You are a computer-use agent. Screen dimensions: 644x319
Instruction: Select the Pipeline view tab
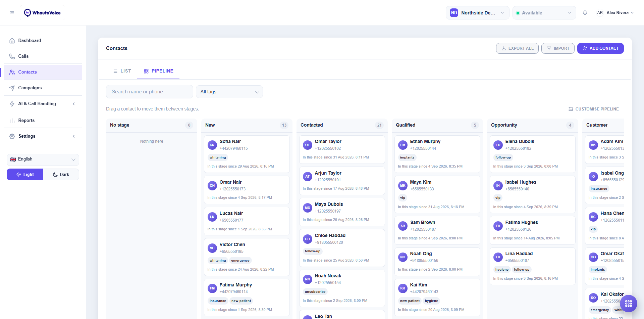point(158,71)
